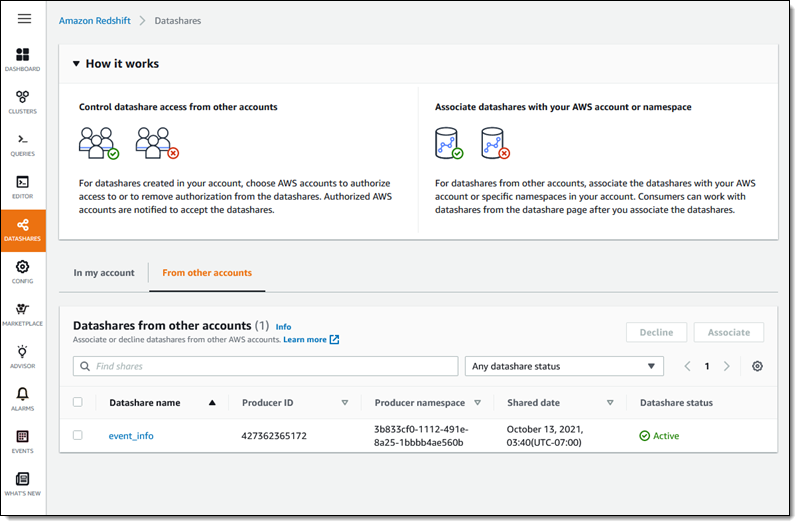Open the query Editor sidebar icon
The height and width of the screenshot is (526, 800).
(x=22, y=187)
